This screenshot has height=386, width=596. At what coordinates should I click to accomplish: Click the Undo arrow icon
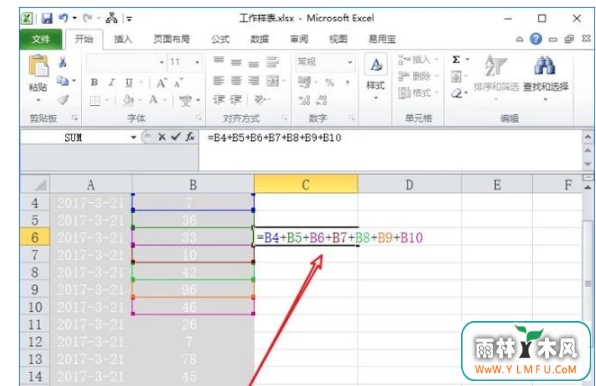coord(63,18)
